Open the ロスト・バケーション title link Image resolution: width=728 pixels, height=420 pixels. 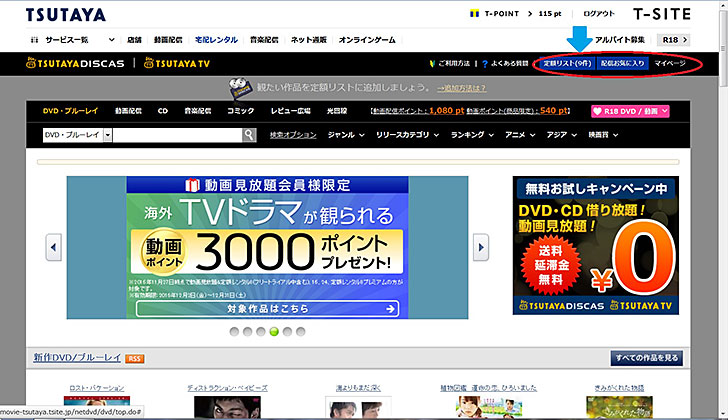97,388
